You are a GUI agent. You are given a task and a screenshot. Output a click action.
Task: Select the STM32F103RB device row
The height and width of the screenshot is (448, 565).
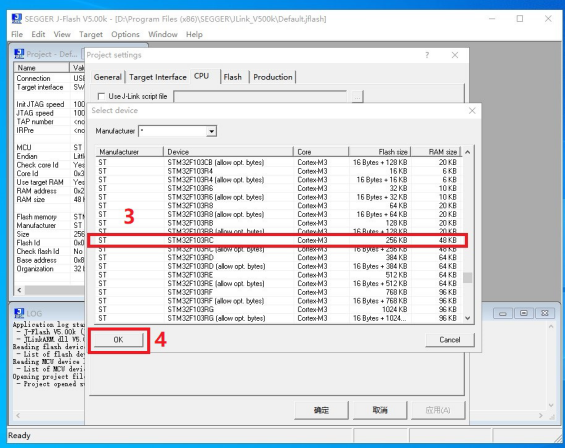(x=277, y=223)
